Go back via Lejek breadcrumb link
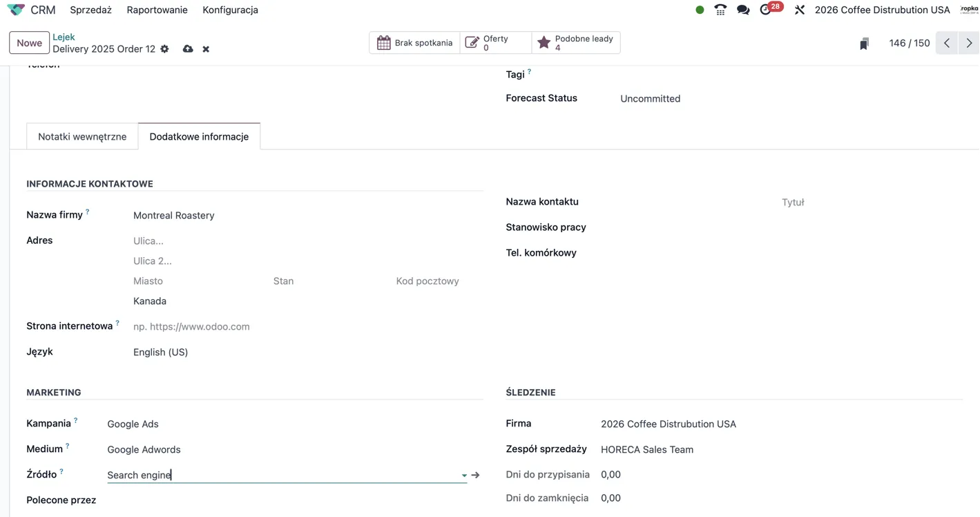This screenshot has height=517, width=980. click(x=64, y=37)
